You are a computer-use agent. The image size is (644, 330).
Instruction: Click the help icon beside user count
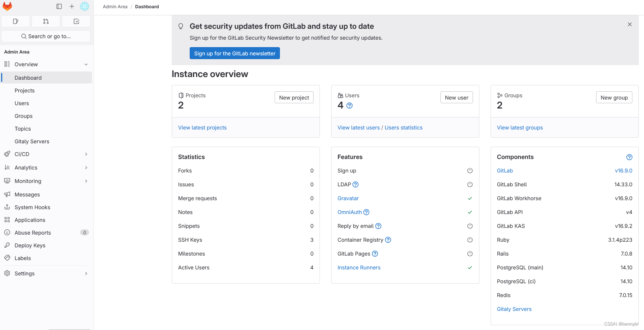(x=350, y=106)
